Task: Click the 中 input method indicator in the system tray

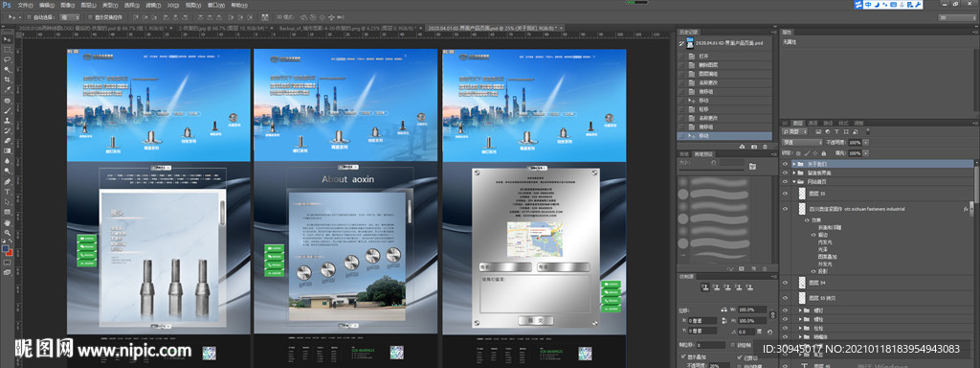Action: coord(868,5)
